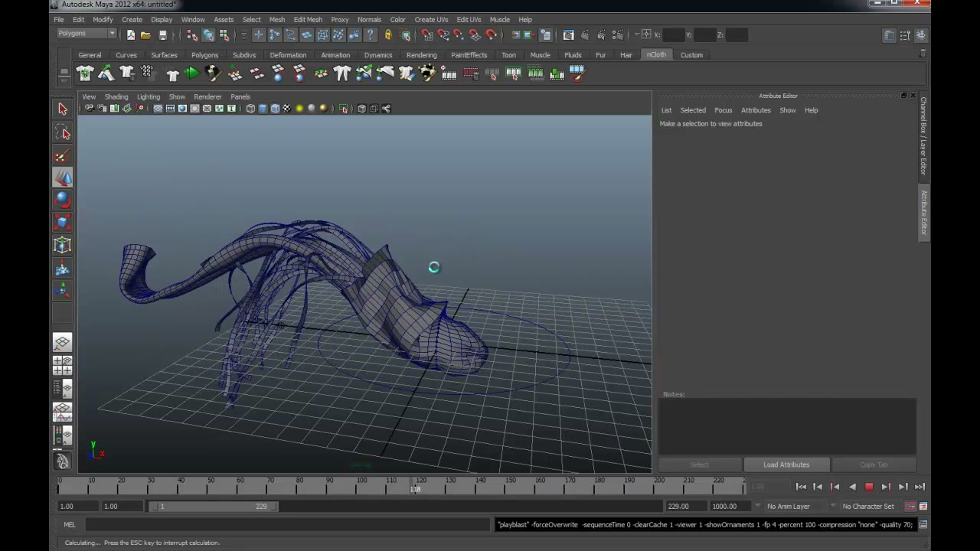Switch to Persp/Graph Editor layout

point(63,412)
